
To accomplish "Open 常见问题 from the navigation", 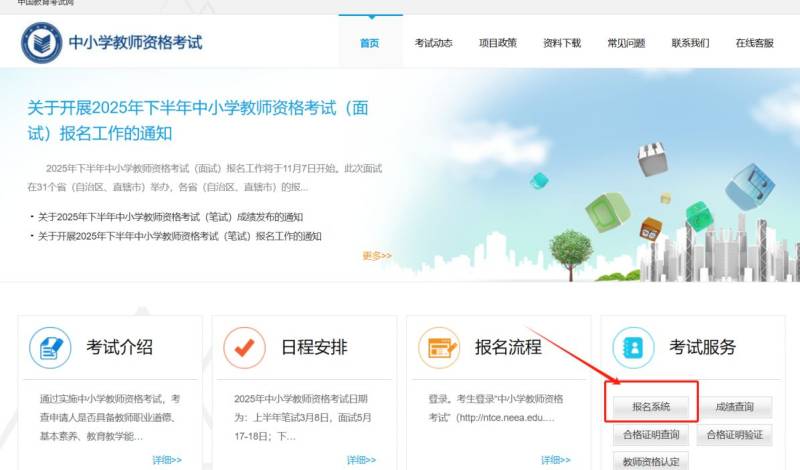I will pos(626,43).
